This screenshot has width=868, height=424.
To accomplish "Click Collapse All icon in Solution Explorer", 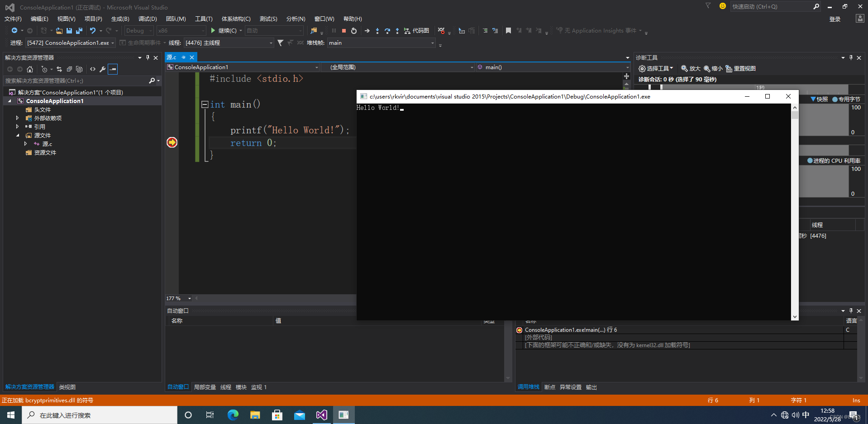I will 69,69.
